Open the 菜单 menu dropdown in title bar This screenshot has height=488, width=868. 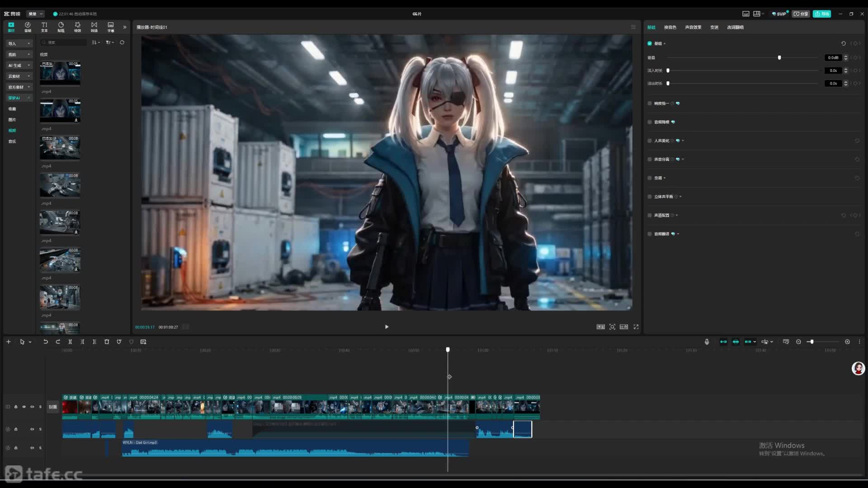pos(35,14)
